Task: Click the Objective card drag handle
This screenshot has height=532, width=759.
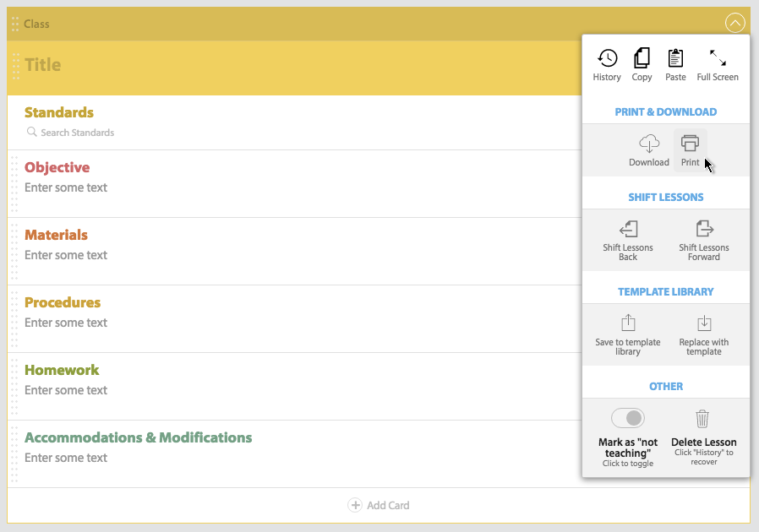Action: click(14, 184)
